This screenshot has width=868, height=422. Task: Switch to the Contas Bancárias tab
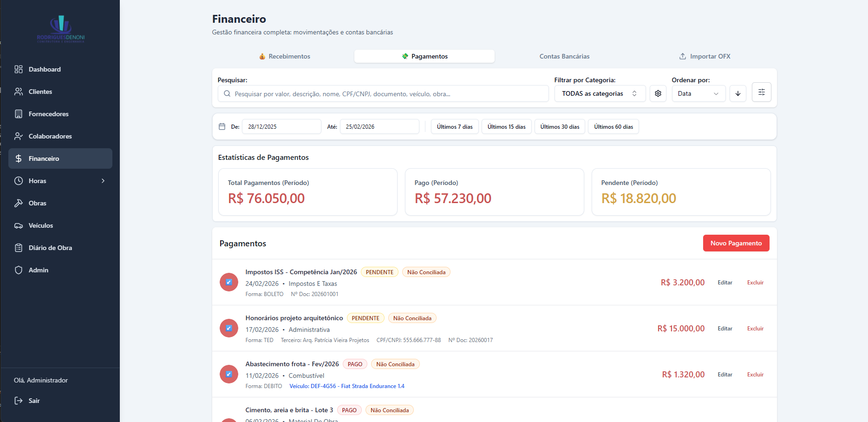[564, 56]
